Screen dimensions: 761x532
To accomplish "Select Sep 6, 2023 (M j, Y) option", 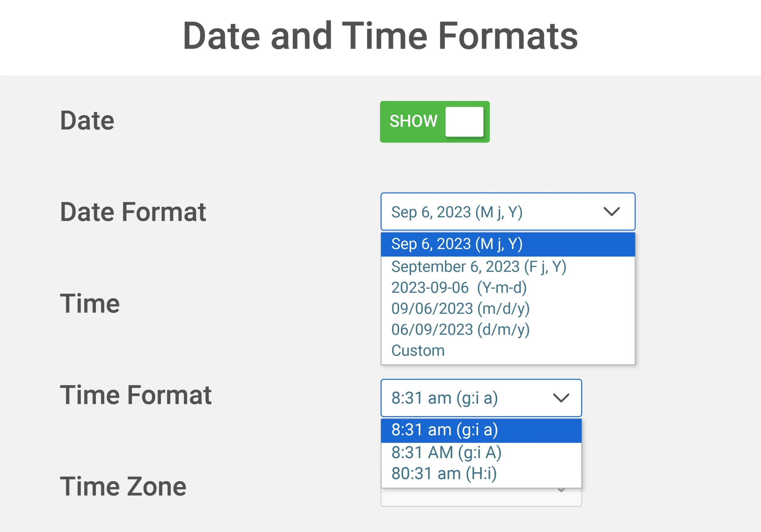I will tap(508, 244).
